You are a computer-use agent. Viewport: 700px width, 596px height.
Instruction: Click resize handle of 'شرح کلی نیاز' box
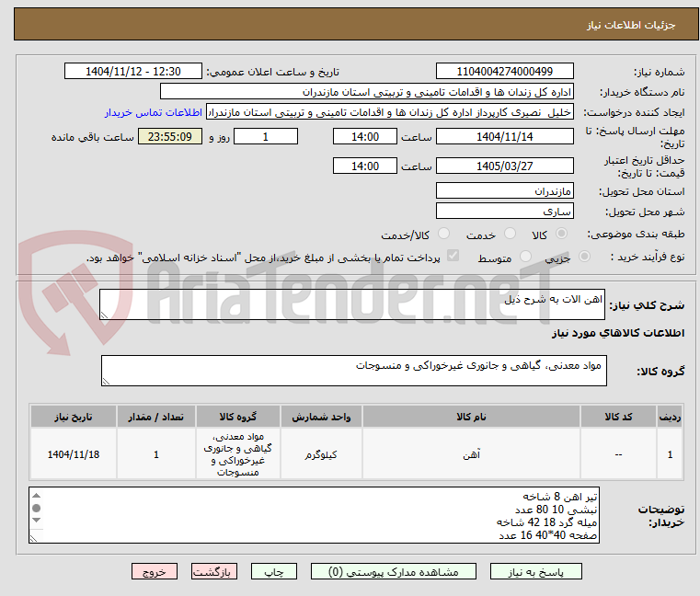104,315
